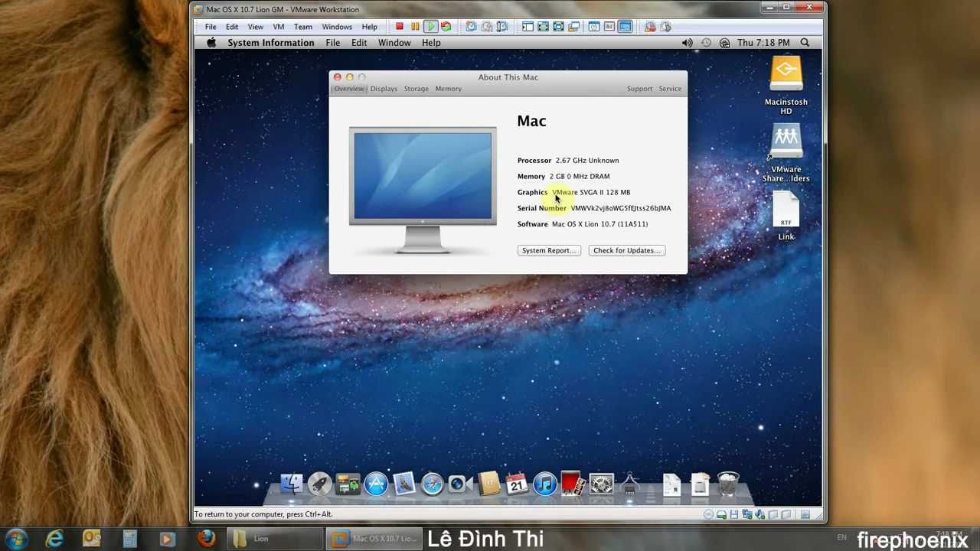Launch Launchpad rocket icon in dock
Image resolution: width=980 pixels, height=551 pixels.
tap(319, 484)
